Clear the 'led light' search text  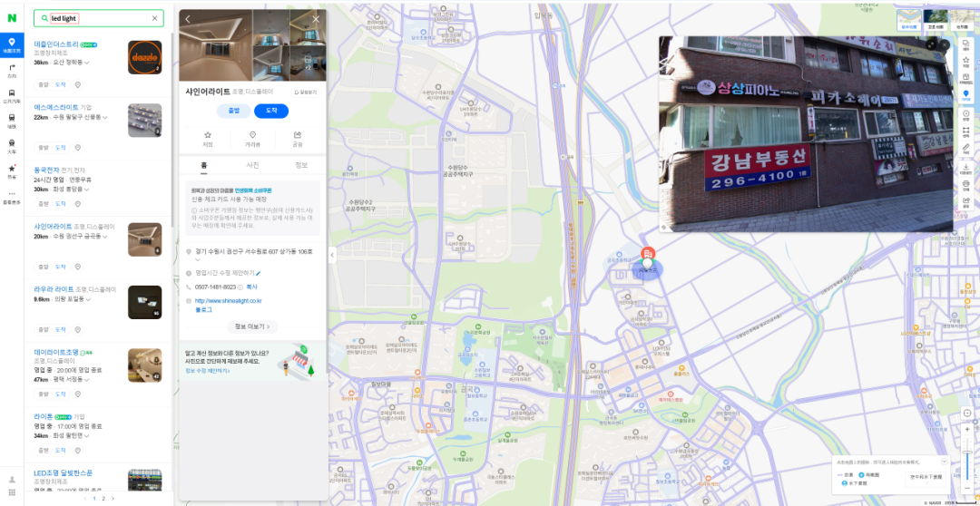[155, 18]
